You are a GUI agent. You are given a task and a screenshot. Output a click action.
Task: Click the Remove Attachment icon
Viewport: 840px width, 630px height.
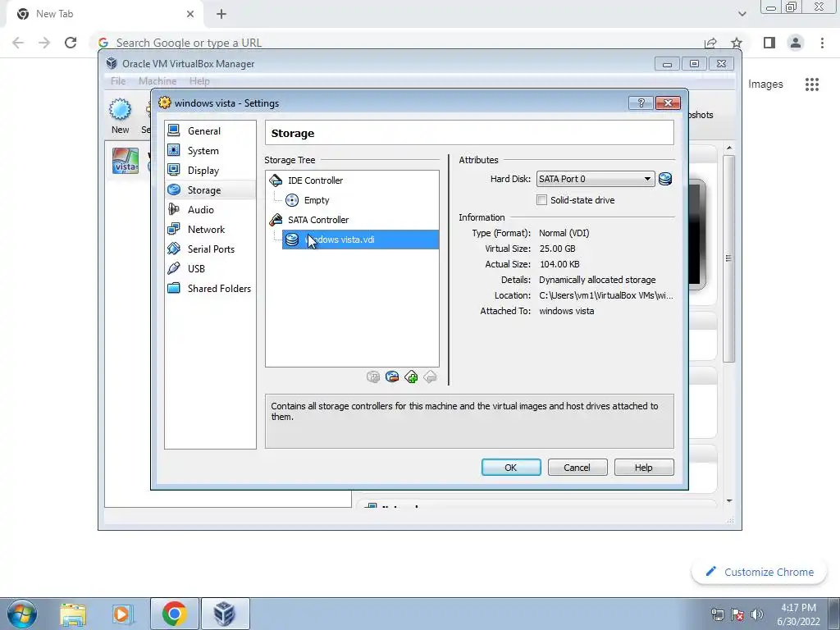coord(392,377)
